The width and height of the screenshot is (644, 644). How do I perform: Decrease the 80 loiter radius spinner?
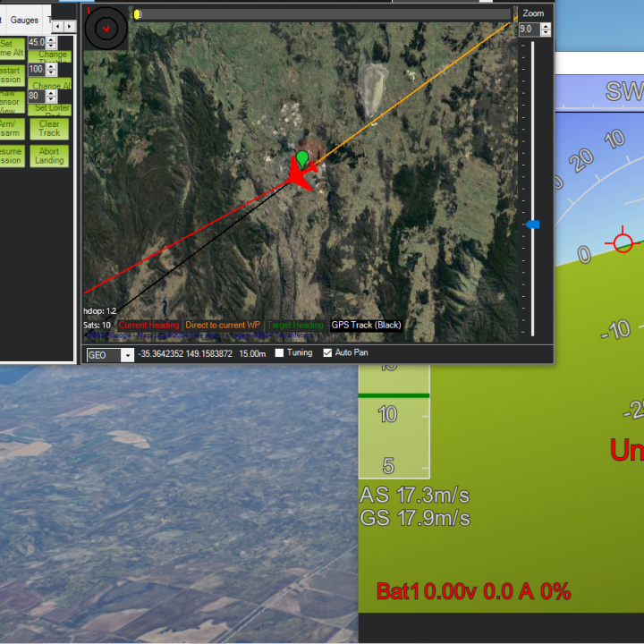click(53, 99)
